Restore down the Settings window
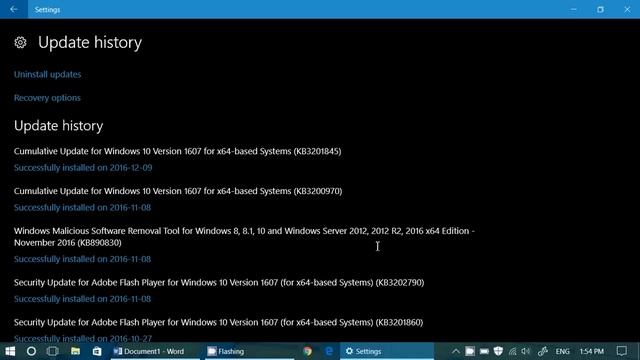 [600, 9]
